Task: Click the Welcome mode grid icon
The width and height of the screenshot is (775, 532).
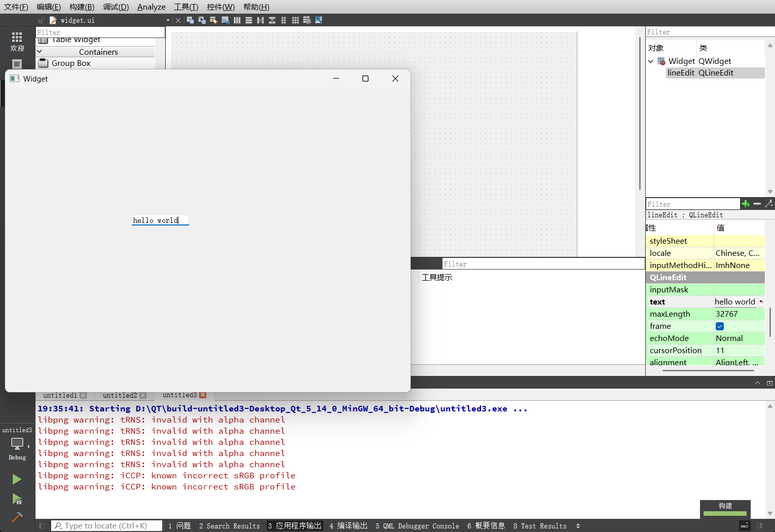Action: pos(17,37)
